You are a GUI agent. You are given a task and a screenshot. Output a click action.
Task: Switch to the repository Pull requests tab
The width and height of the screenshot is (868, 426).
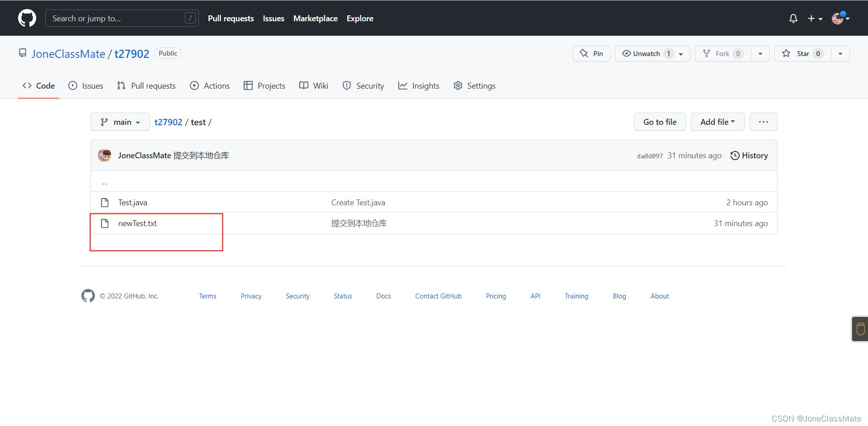tap(146, 85)
